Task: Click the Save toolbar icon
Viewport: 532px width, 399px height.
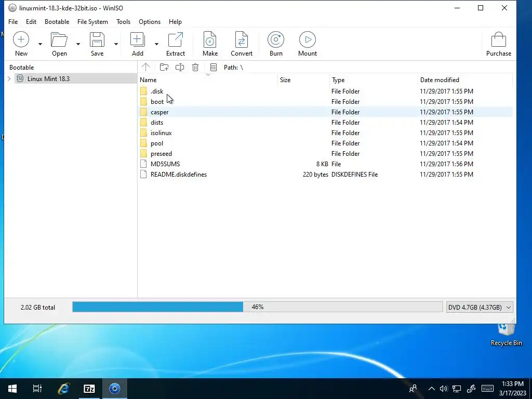Action: point(97,39)
